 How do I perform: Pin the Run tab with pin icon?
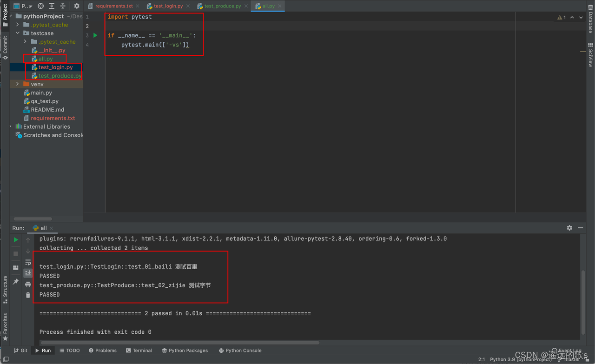(16, 282)
